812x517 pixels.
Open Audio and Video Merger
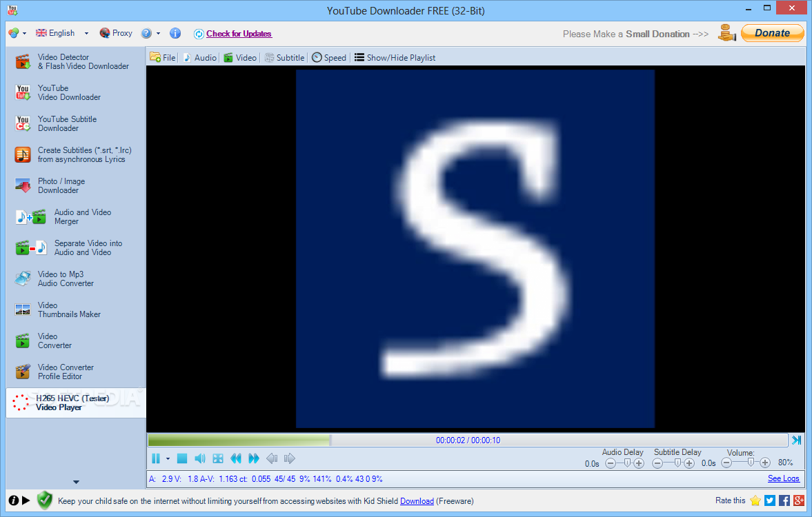[75, 217]
